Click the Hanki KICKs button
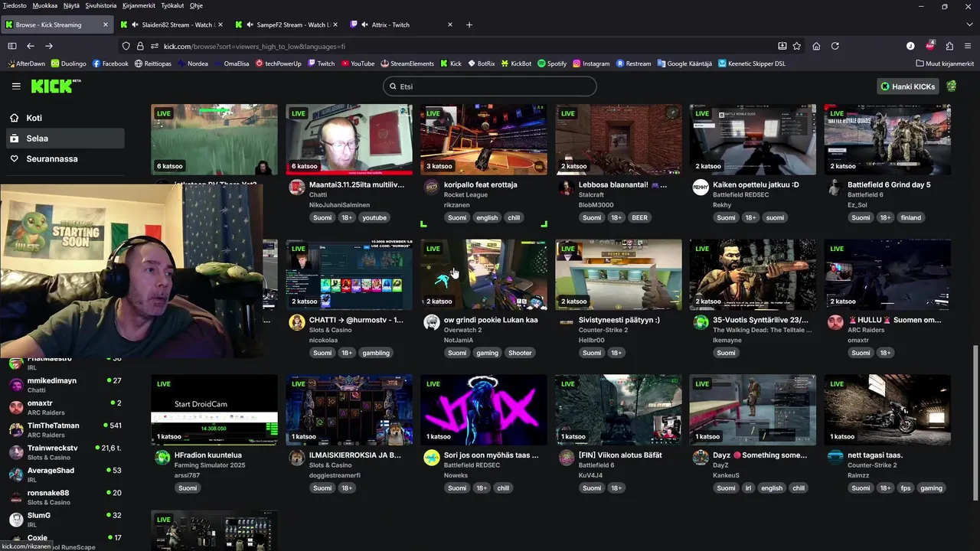The image size is (980, 551). click(908, 86)
